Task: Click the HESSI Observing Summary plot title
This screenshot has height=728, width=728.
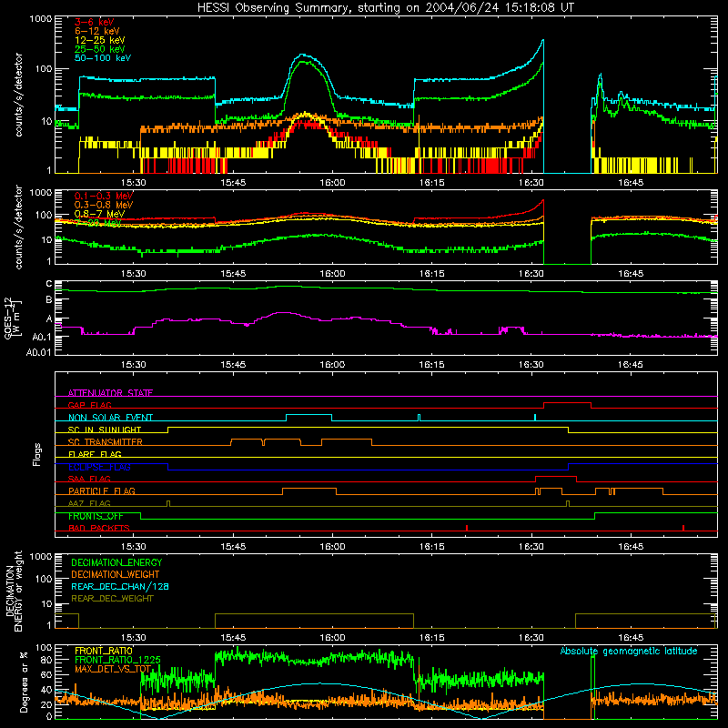Action: click(386, 8)
